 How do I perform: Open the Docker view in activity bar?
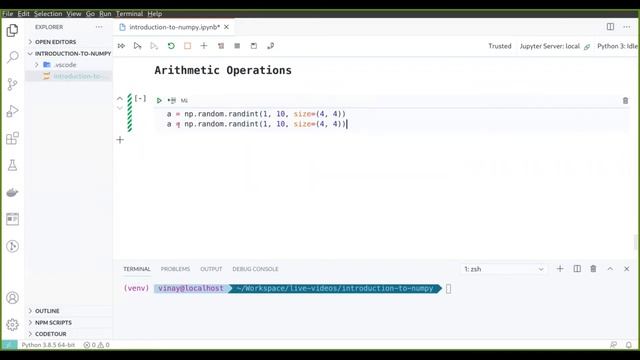tap(12, 192)
